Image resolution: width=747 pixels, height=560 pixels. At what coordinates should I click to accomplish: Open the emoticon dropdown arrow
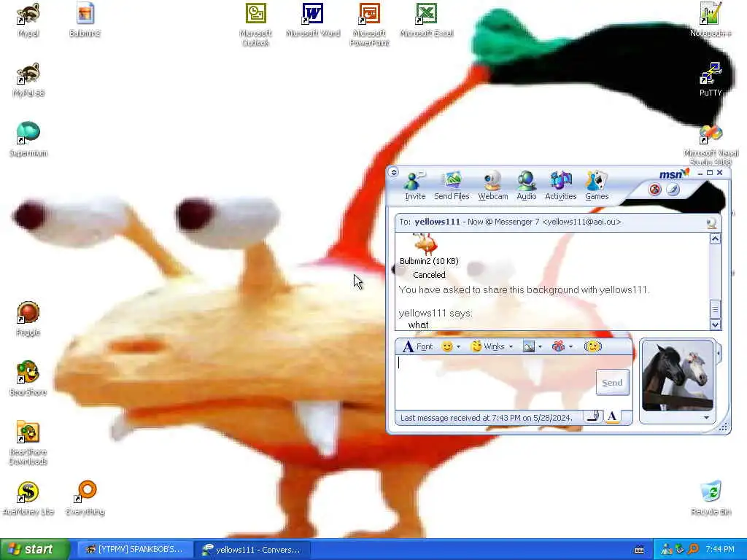coord(458,346)
